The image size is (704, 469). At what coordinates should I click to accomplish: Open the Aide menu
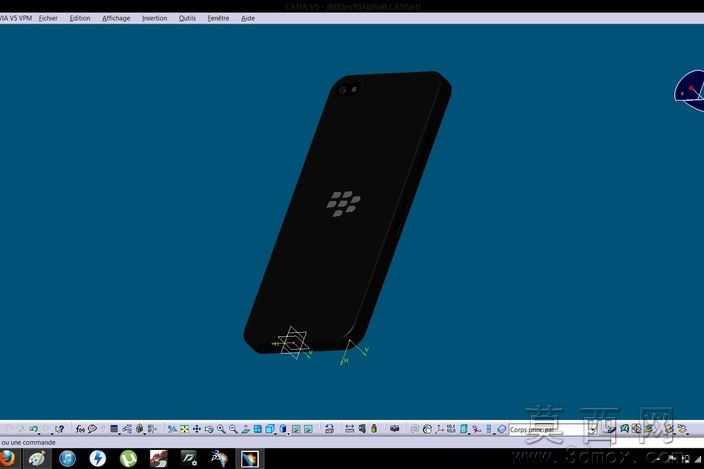248,18
